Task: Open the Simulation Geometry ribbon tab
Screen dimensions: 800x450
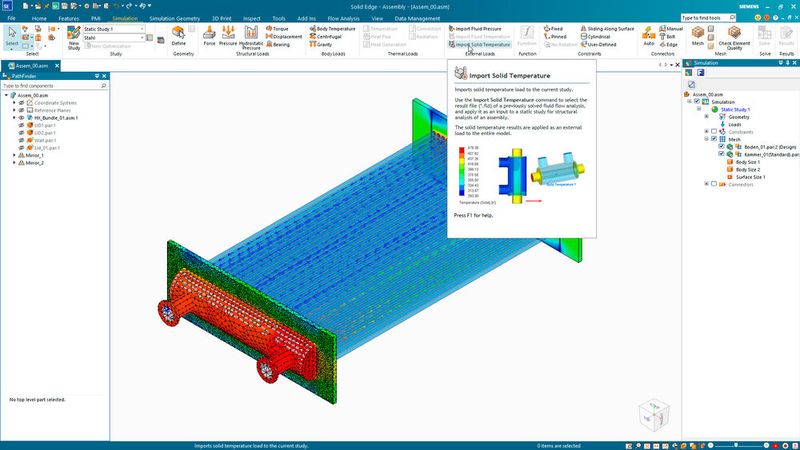Action: (x=174, y=18)
